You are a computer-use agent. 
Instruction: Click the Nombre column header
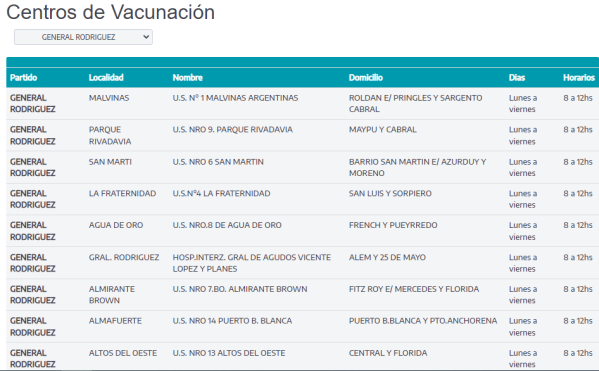[x=188, y=78]
